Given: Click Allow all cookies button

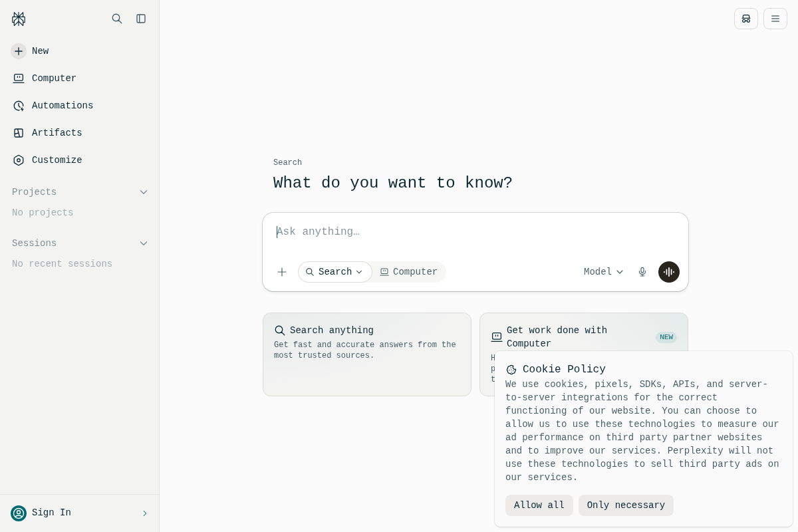Looking at the screenshot, I should (539, 505).
